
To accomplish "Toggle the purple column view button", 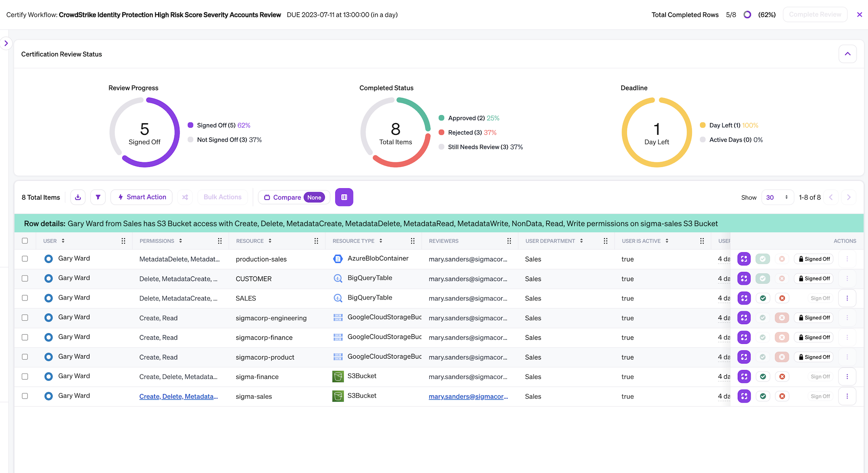I will tap(344, 197).
